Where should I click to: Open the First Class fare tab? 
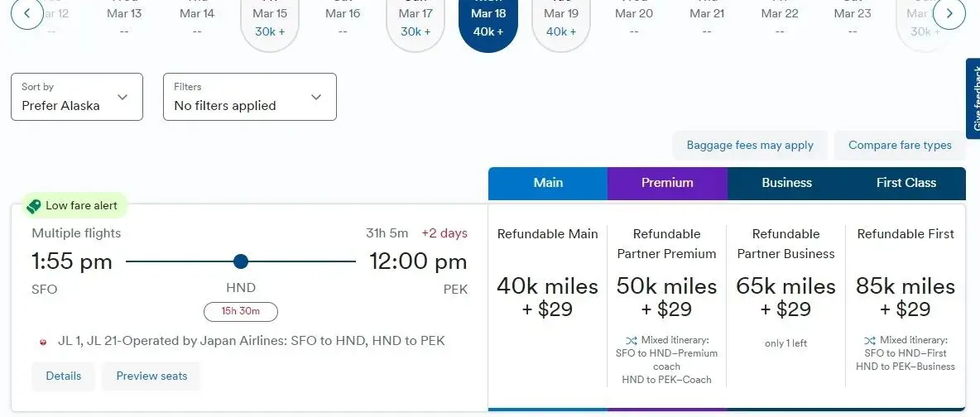click(x=906, y=183)
